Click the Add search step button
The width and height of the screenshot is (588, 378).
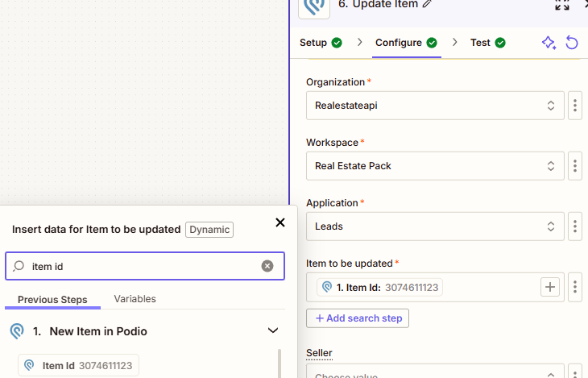click(x=358, y=318)
